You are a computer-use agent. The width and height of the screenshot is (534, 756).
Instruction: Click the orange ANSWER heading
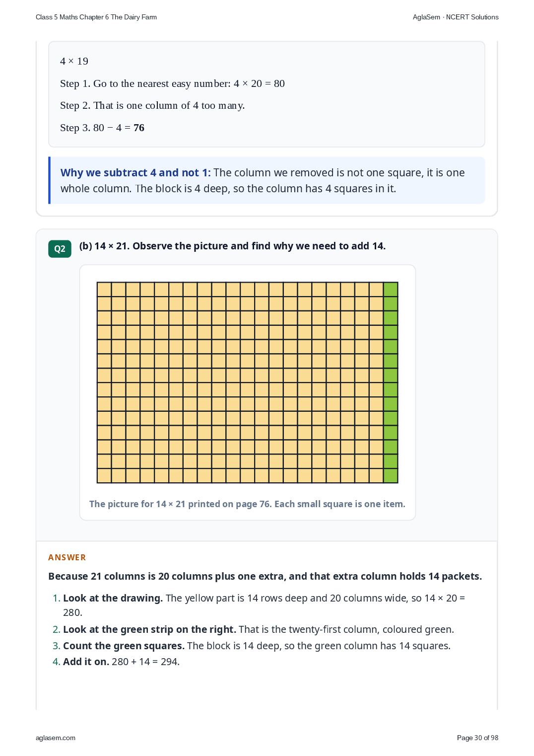coord(67,557)
